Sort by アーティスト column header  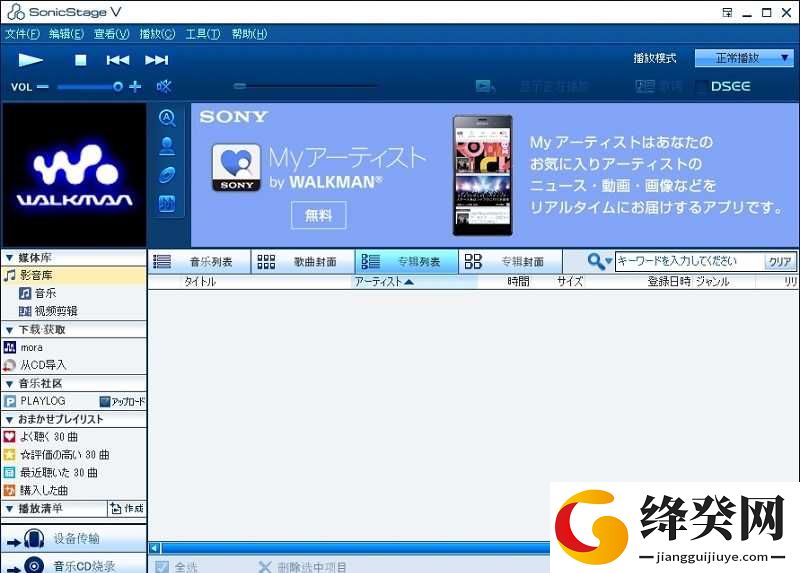[384, 282]
